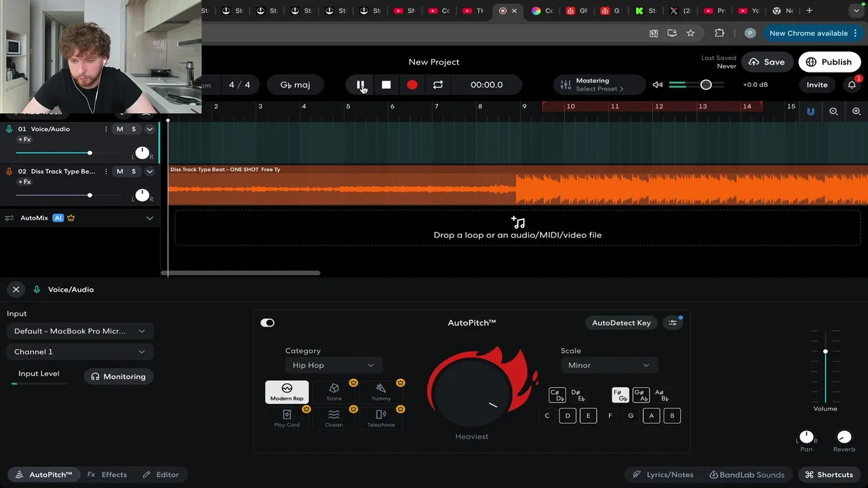868x488 pixels.
Task: Select the Play Card preset
Action: [x=287, y=418]
